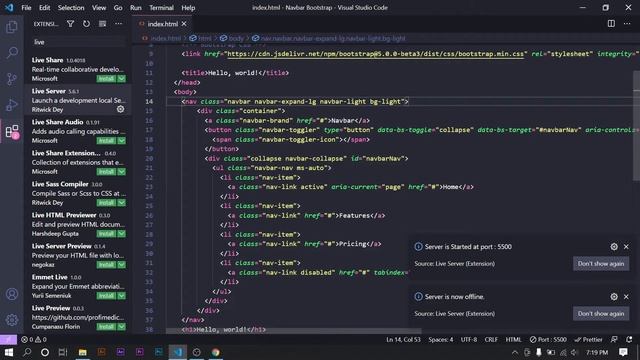Install the Live Sass Compiler extension

[107, 202]
